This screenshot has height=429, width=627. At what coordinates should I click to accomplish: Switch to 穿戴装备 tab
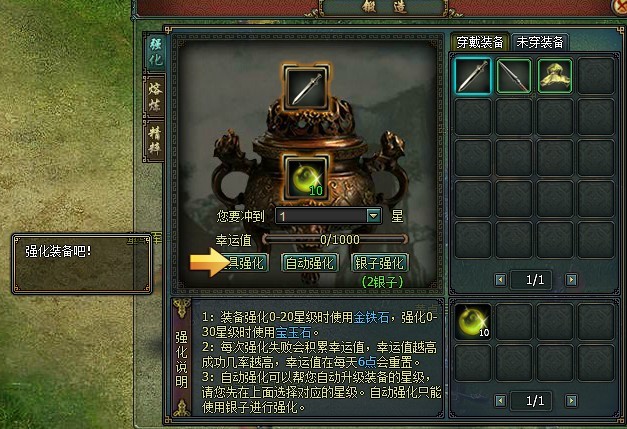tap(480, 42)
